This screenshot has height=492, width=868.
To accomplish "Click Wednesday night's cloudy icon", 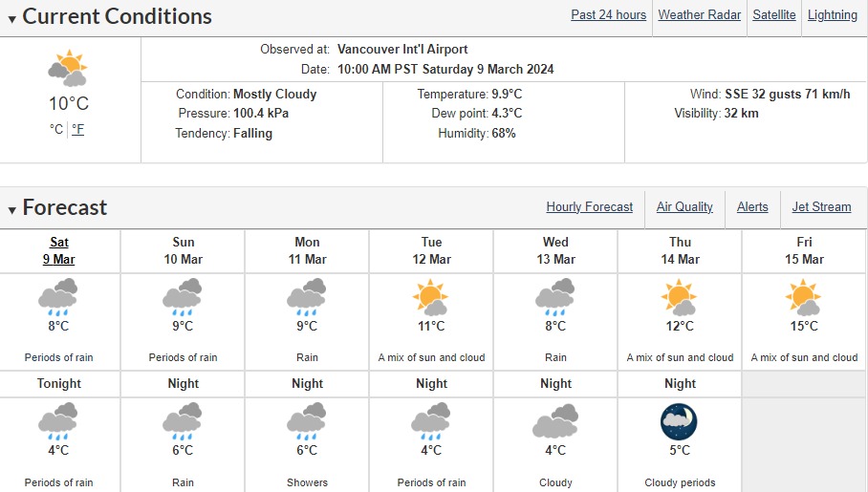I will (x=555, y=421).
